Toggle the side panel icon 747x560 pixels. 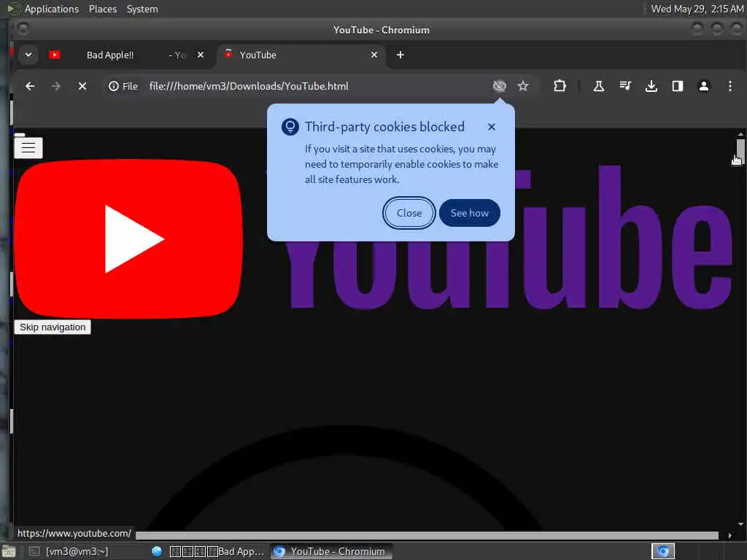tap(678, 86)
